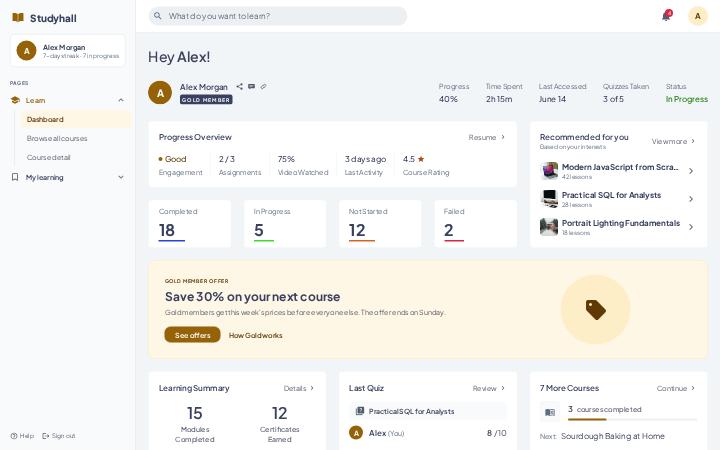Open Modern JavaScript course via its chevron
Viewport: 720px width, 450px height.
[x=691, y=171]
